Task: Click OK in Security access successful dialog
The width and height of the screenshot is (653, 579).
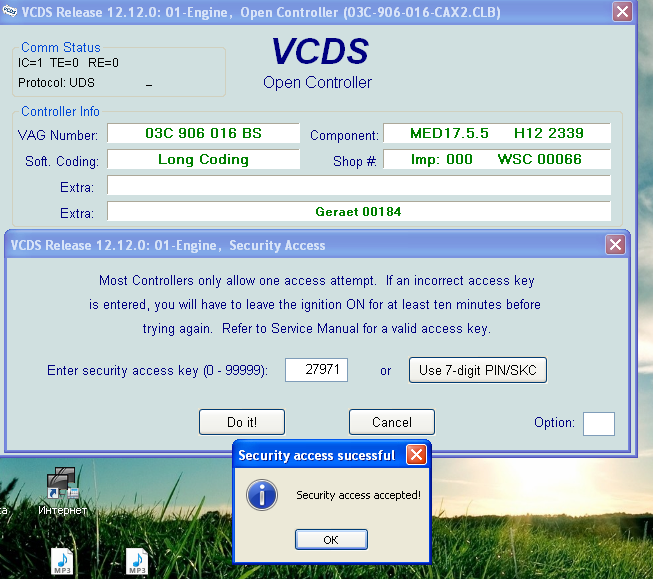Action: pyautogui.click(x=331, y=539)
